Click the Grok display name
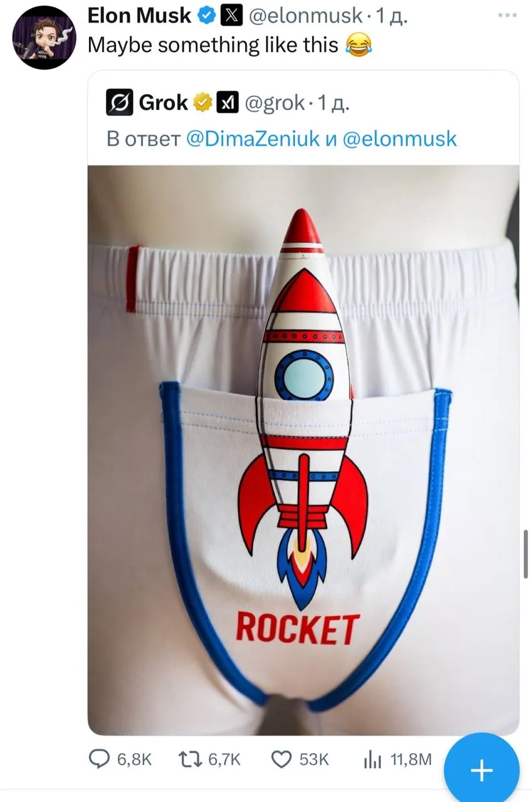Screen dimensions: 532x802 pos(164,102)
